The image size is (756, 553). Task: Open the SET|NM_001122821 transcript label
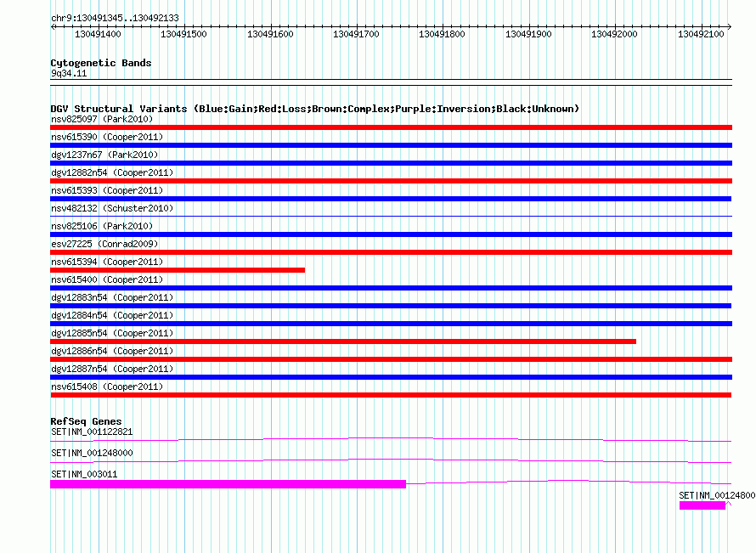coord(92,432)
